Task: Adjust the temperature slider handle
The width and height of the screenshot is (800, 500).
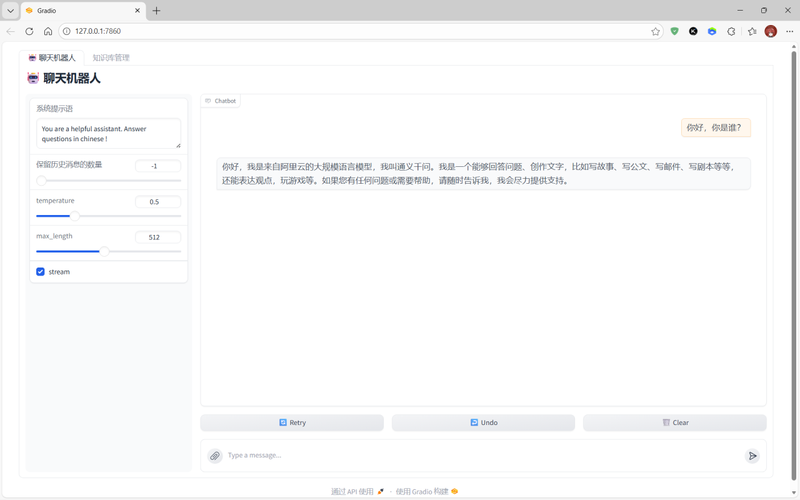Action: pyautogui.click(x=74, y=216)
